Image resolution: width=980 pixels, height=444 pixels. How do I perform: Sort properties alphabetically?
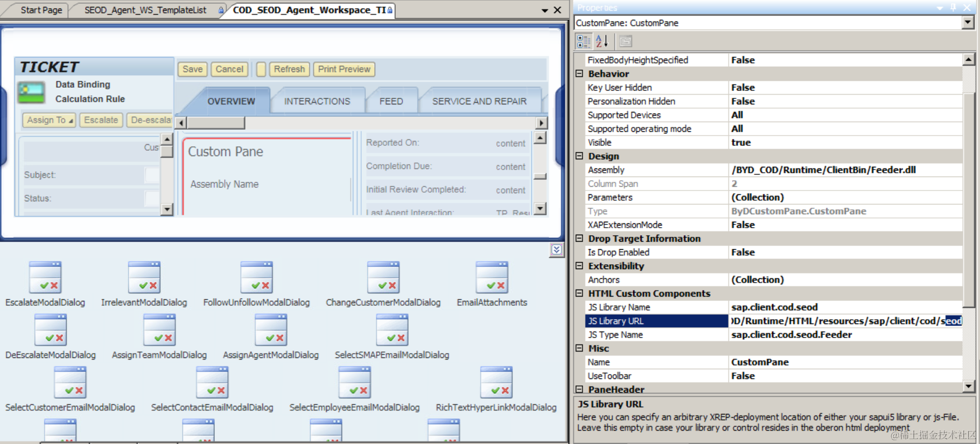[x=602, y=41]
